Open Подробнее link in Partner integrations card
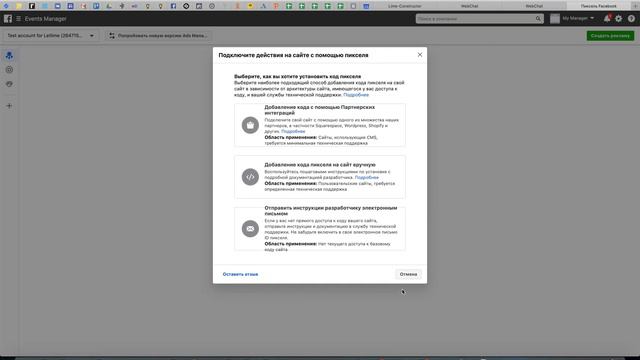Viewport: 640px width, 360px height. [x=293, y=131]
